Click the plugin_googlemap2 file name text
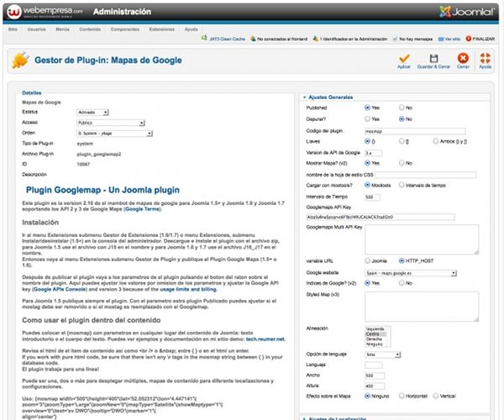This screenshot has height=420, width=504. pyautogui.click(x=99, y=155)
